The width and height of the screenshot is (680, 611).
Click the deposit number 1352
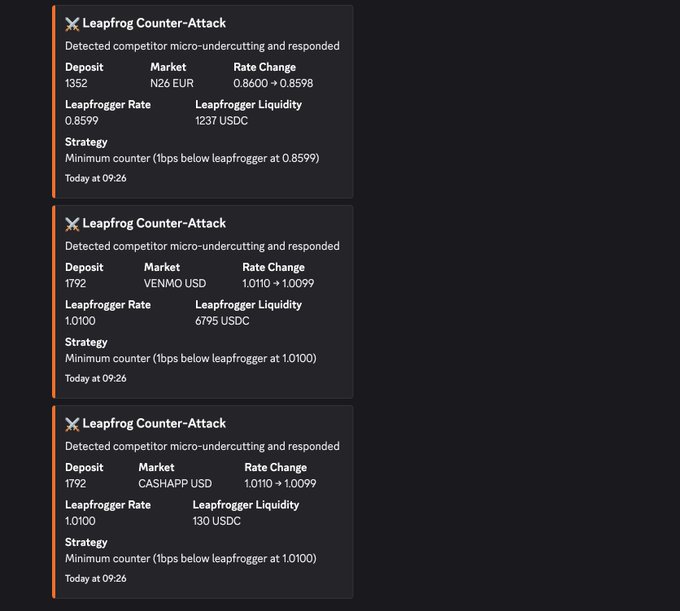point(77,83)
